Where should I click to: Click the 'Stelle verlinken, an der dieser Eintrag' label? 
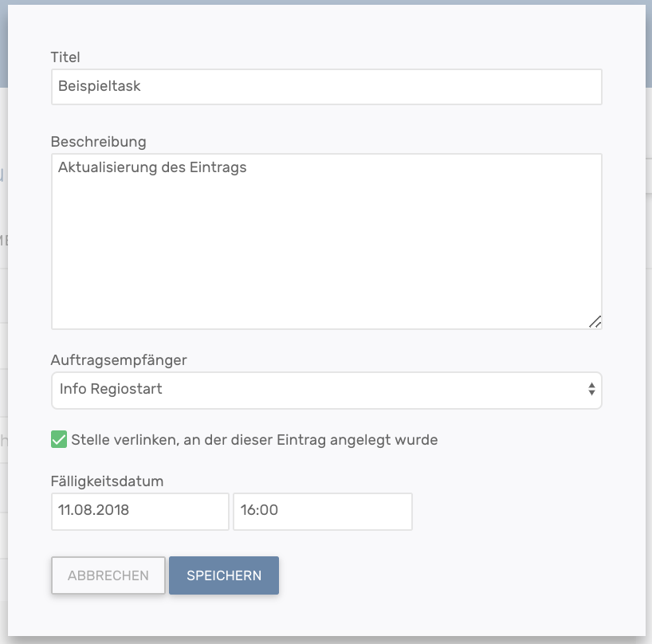click(x=254, y=439)
